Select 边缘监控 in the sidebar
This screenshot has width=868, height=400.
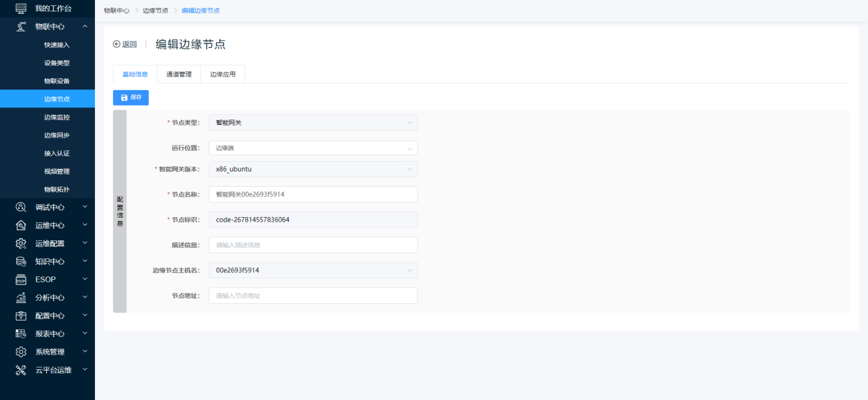pos(57,118)
